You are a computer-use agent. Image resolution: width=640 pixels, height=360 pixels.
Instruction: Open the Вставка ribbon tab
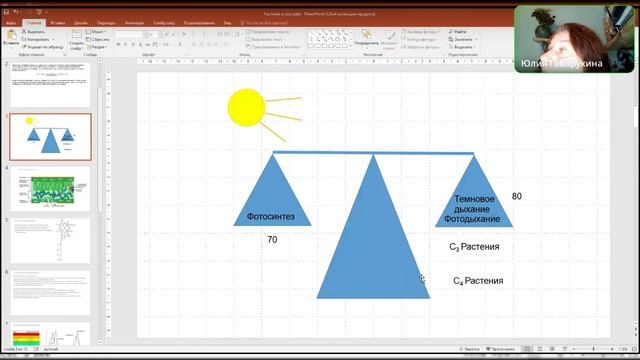click(x=58, y=23)
